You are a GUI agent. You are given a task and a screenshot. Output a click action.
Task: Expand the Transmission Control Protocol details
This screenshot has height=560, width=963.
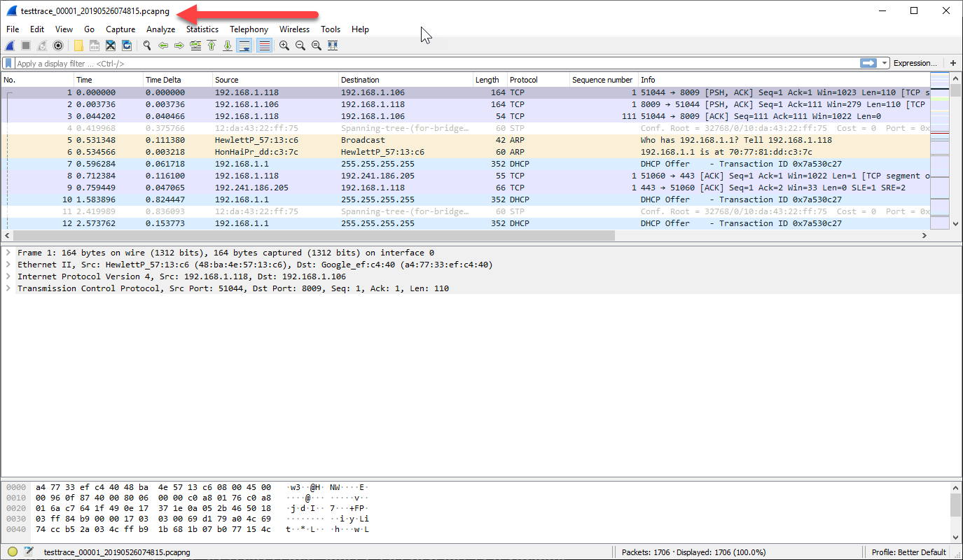[9, 288]
